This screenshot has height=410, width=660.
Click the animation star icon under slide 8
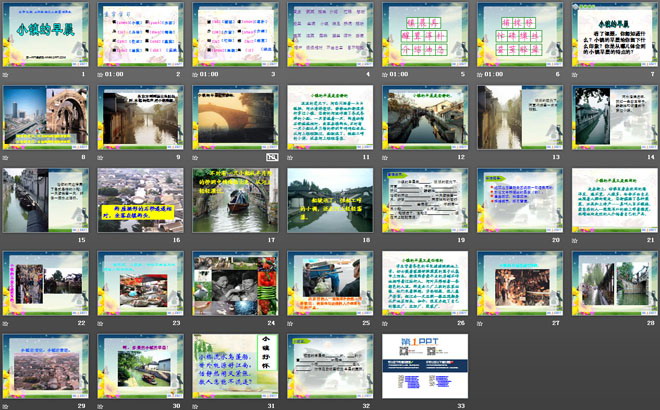(5, 157)
